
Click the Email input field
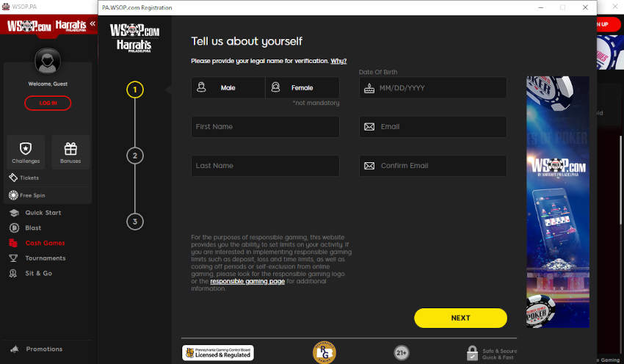tap(433, 126)
